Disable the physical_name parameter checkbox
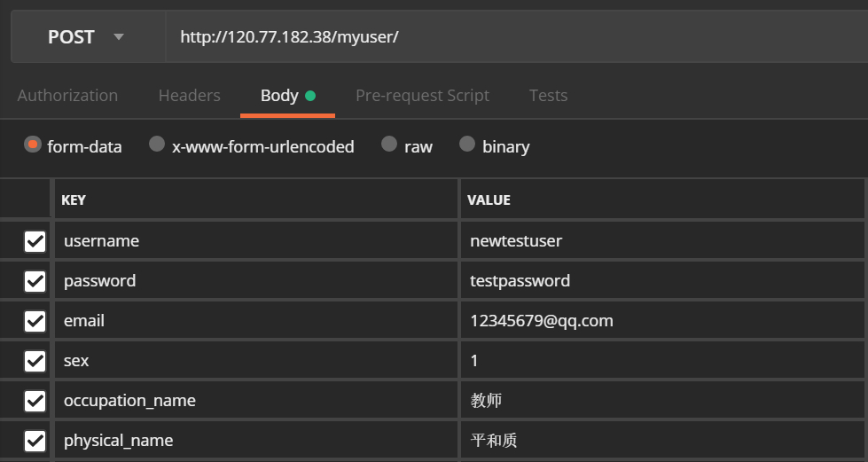This screenshot has width=868, height=462. coord(35,441)
